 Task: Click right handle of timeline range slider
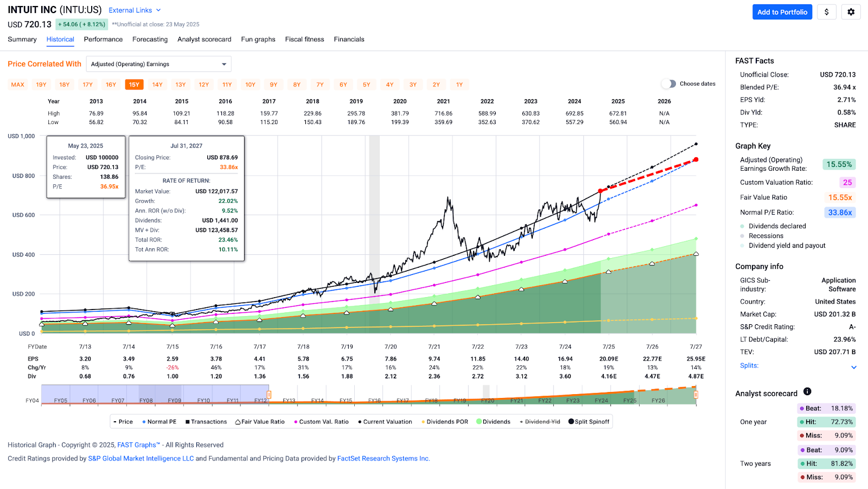tap(696, 395)
